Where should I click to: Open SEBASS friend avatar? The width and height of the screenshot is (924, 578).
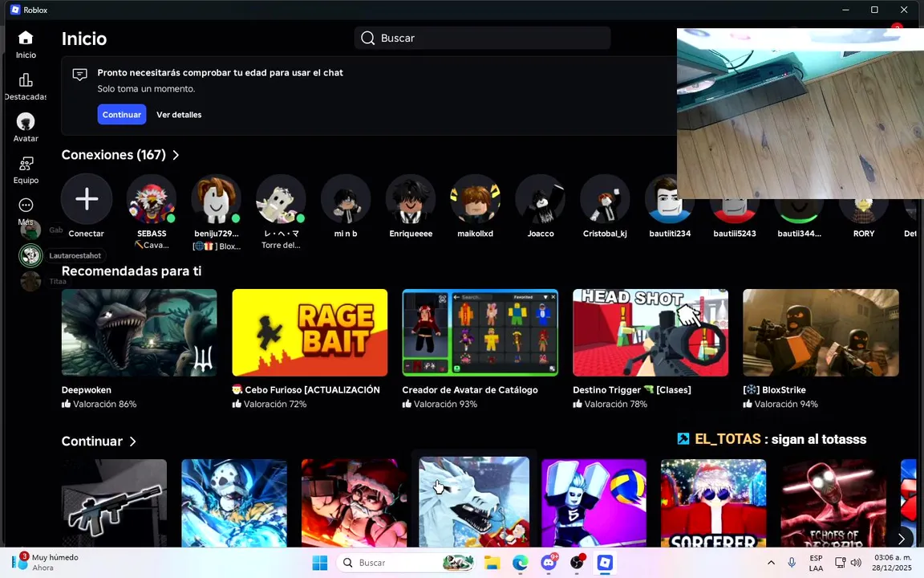click(152, 199)
